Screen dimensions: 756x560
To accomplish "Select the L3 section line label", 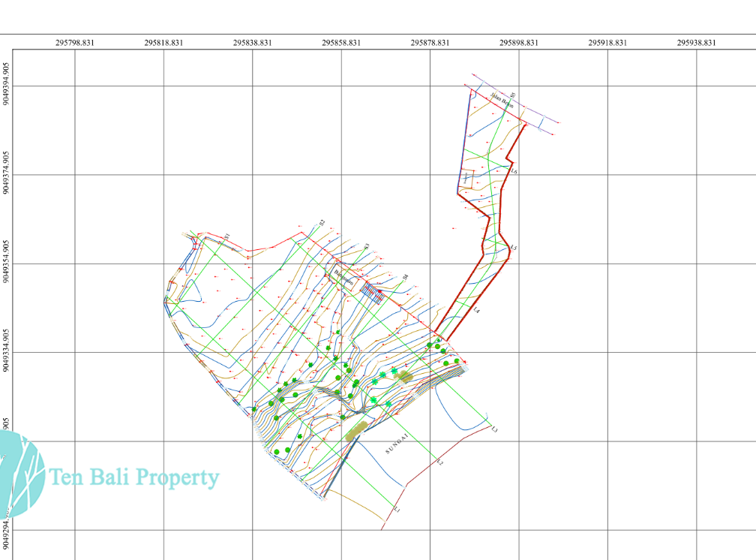I will [494, 429].
